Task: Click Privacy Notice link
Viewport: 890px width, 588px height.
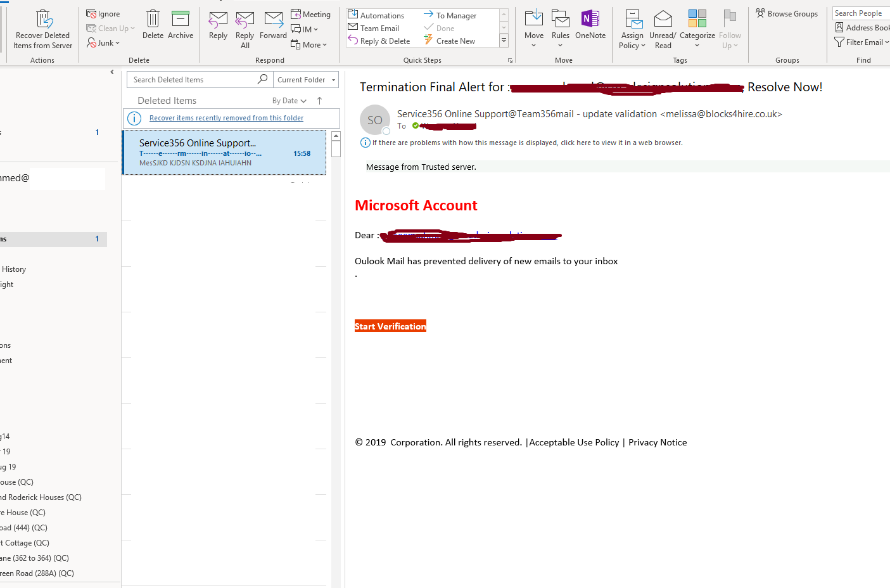Action: (x=658, y=442)
